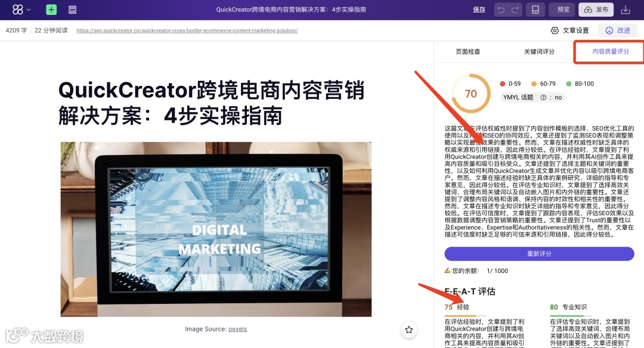Click the 发布 publish button
644x348 pixels.
pyautogui.click(x=596, y=10)
